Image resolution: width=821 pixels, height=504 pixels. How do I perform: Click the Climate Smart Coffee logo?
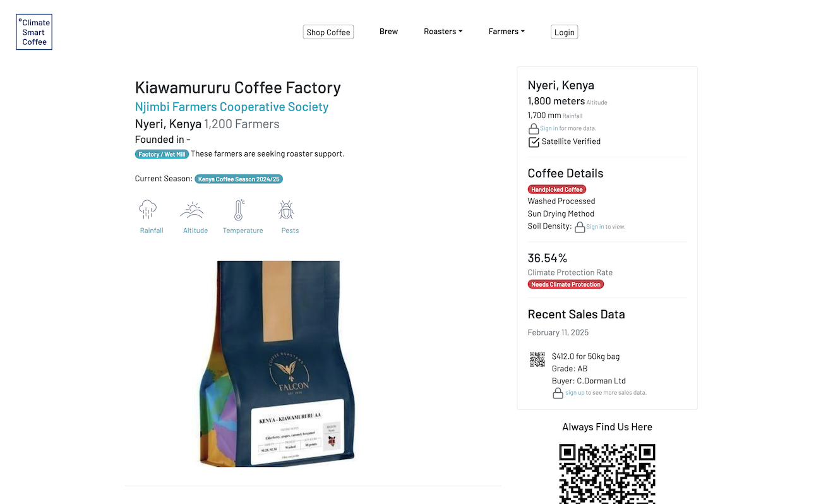pyautogui.click(x=34, y=32)
